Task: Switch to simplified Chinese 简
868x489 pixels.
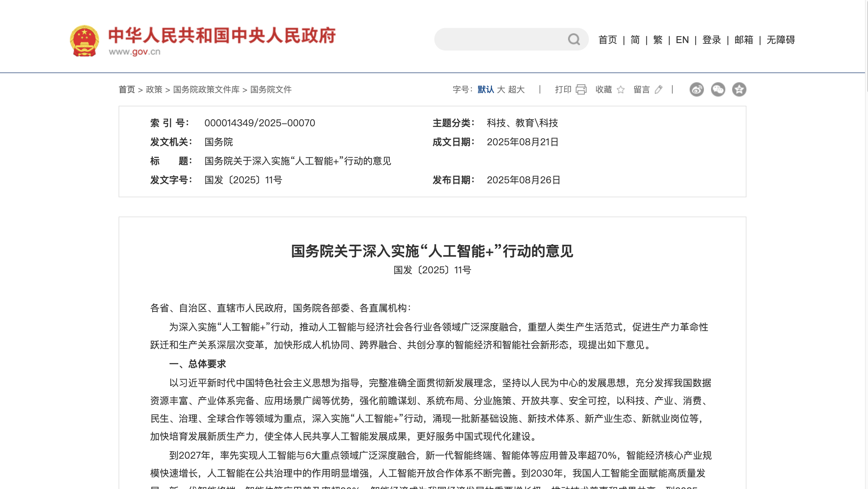Action: [x=635, y=40]
